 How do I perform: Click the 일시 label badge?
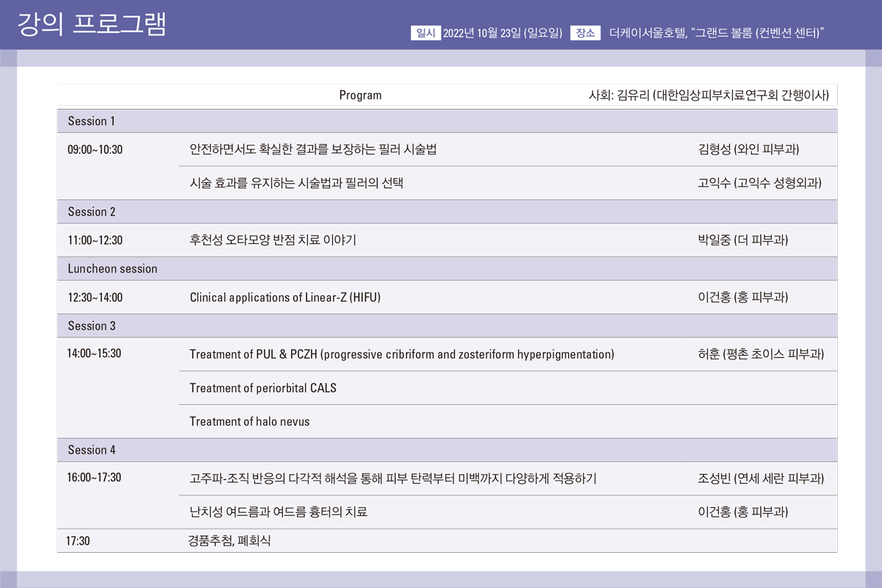[426, 32]
